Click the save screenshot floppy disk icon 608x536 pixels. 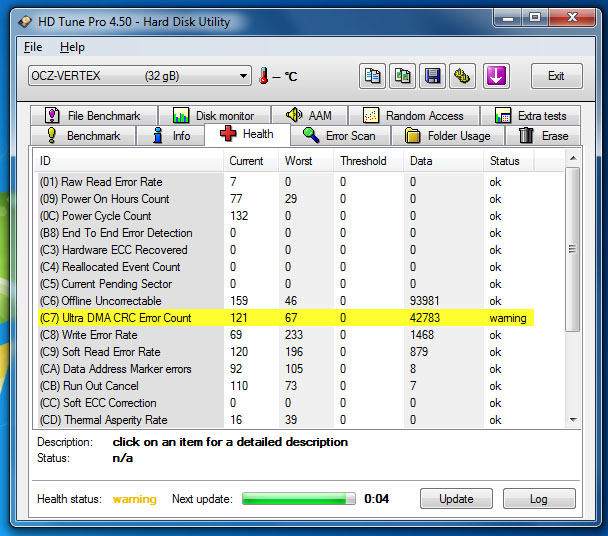pos(432,76)
